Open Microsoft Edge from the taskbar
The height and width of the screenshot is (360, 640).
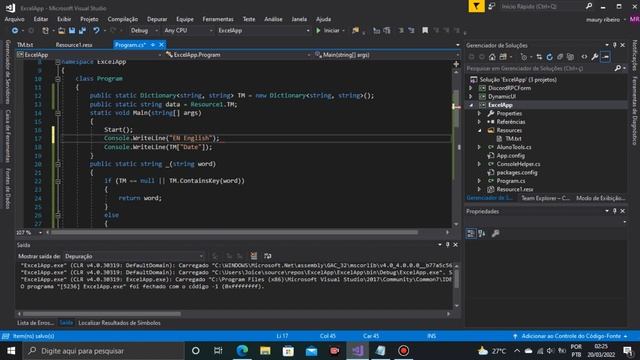(x=242, y=351)
